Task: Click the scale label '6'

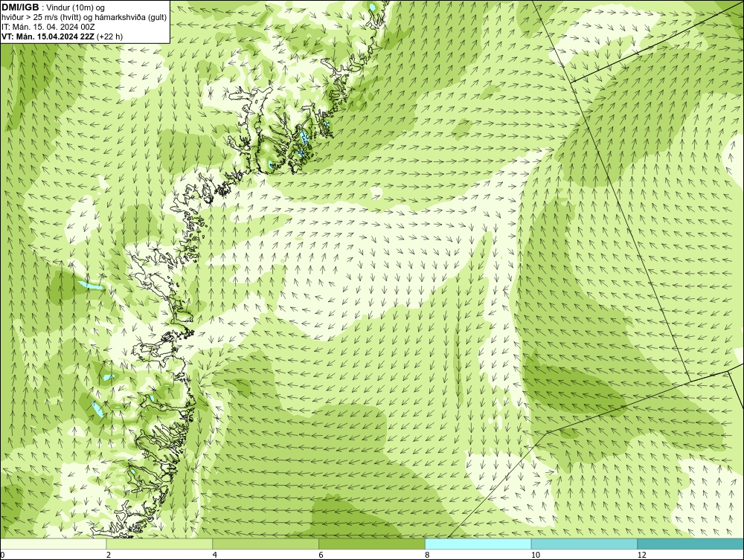Action: pyautogui.click(x=321, y=555)
